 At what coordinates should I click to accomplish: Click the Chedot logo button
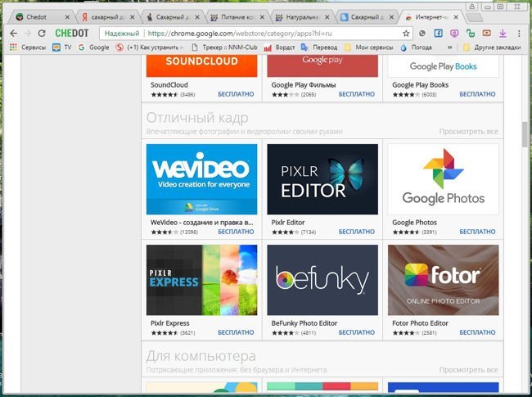point(72,34)
